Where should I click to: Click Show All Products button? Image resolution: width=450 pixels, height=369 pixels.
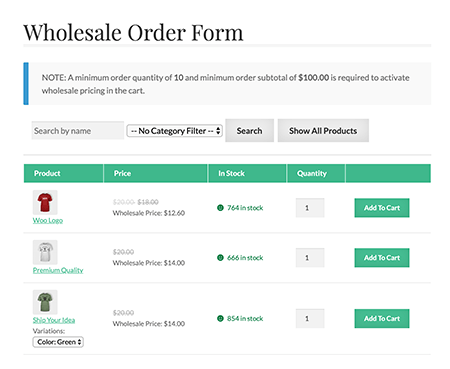[x=323, y=131]
